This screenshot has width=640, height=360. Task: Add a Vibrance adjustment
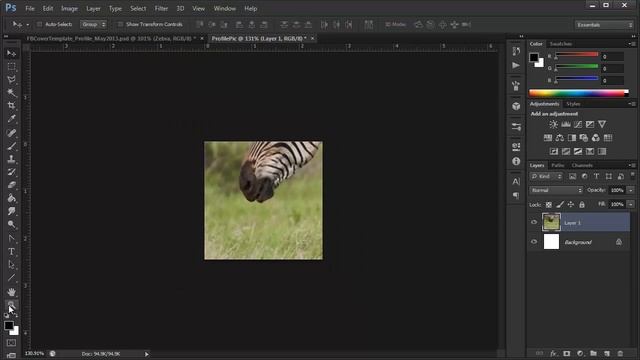(x=602, y=124)
